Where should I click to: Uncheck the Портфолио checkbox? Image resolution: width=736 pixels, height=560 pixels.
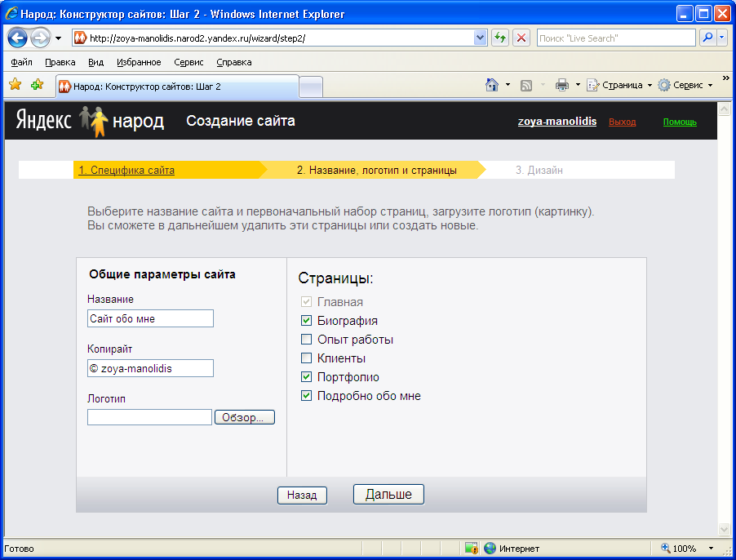tap(306, 376)
